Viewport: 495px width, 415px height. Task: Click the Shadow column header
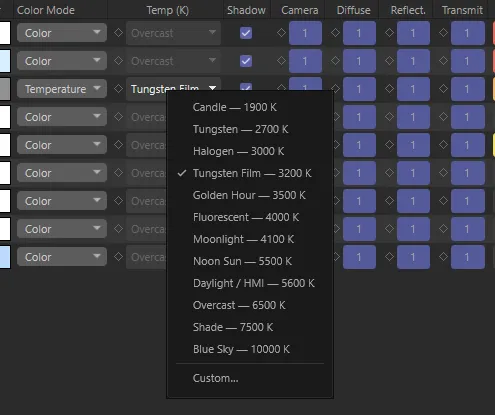coord(246,10)
